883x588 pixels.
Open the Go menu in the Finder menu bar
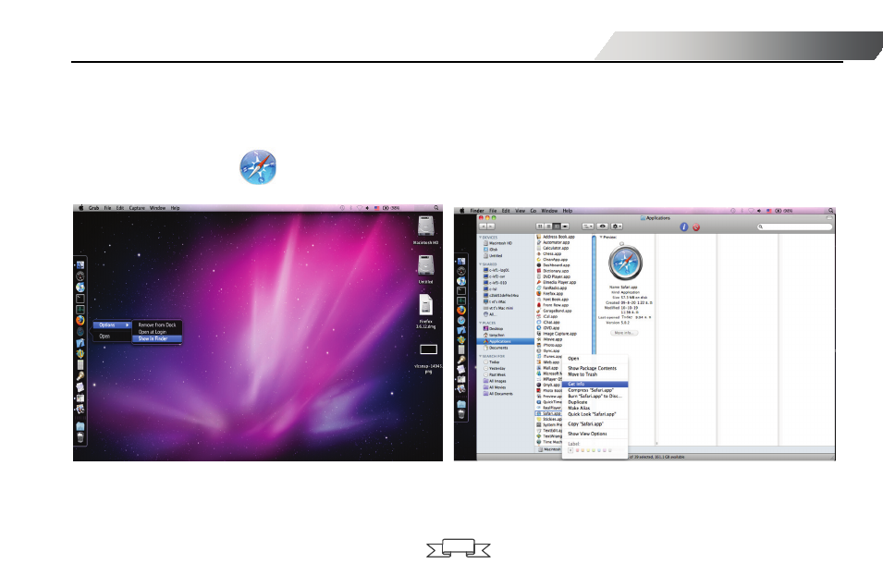[533, 211]
